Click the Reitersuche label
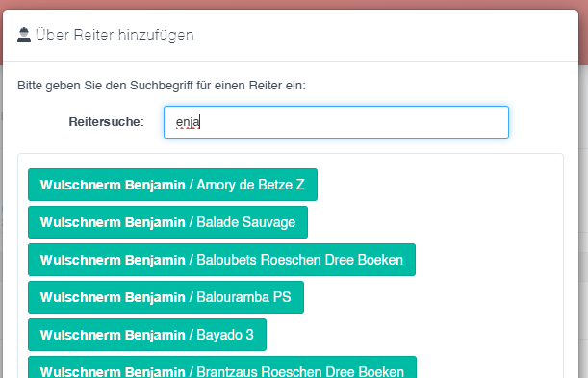 pos(106,122)
